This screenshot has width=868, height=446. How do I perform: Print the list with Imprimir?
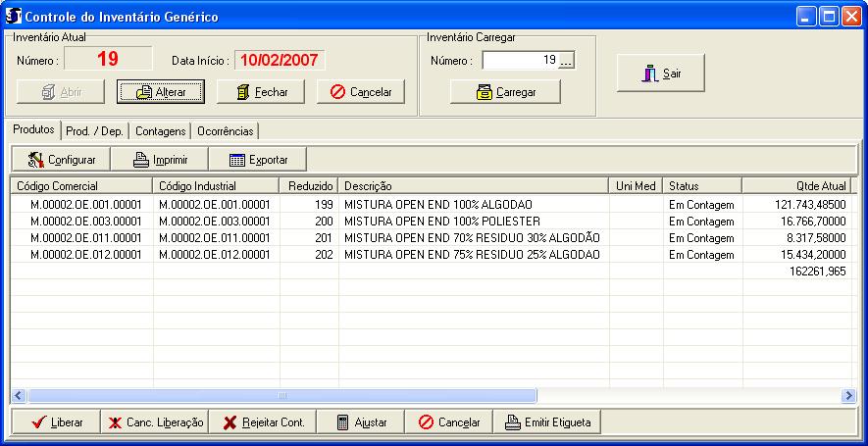tap(159, 159)
